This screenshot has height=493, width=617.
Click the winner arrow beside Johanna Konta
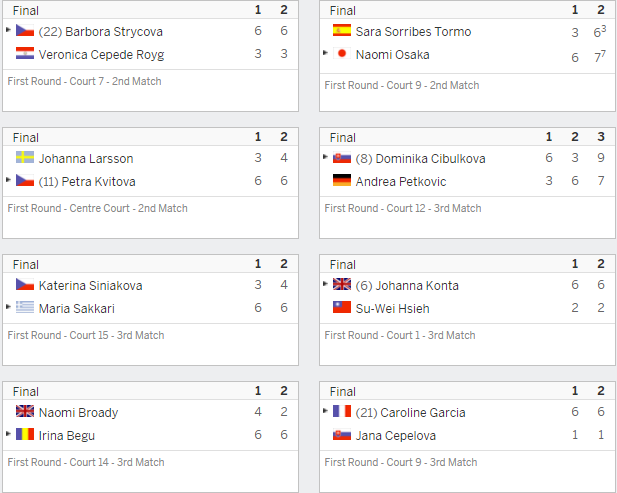(x=325, y=284)
